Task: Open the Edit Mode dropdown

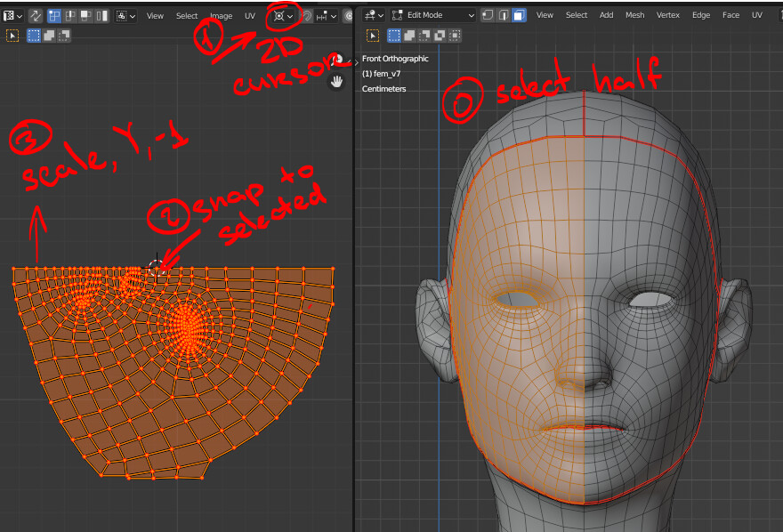Action: [432, 15]
